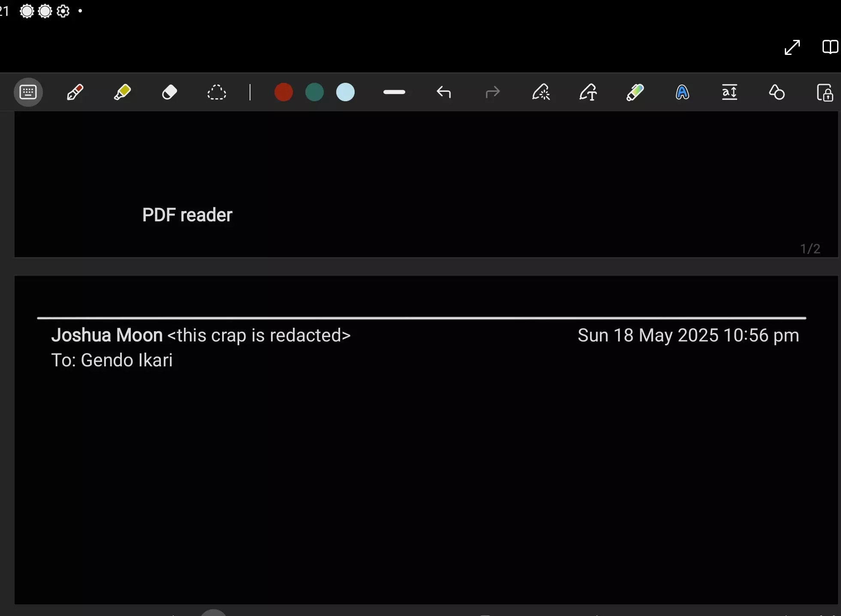Viewport: 841px width, 616px height.
Task: Click sender name Joshua Moon
Action: [x=107, y=335]
